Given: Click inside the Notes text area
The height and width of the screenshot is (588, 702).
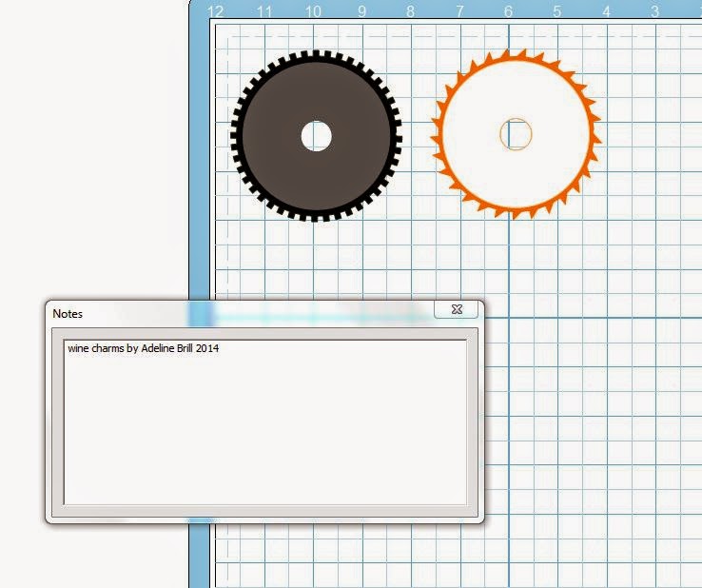Looking at the screenshot, I should [265, 422].
